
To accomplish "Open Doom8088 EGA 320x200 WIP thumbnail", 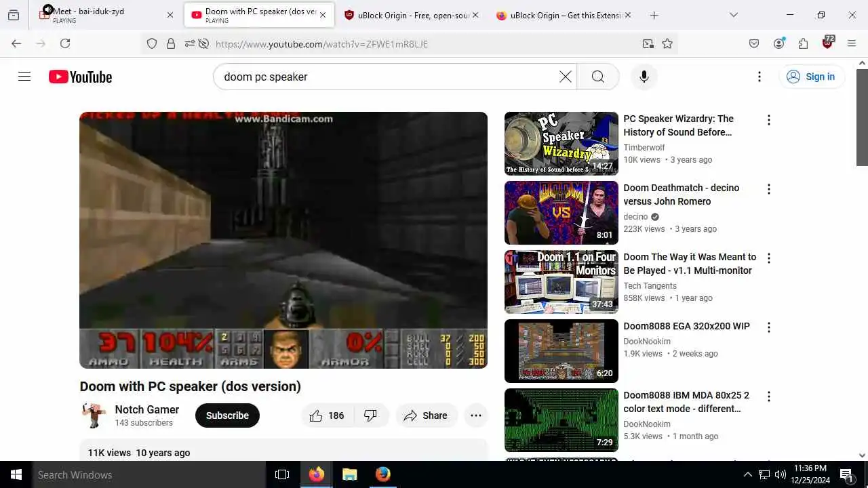I will point(561,351).
